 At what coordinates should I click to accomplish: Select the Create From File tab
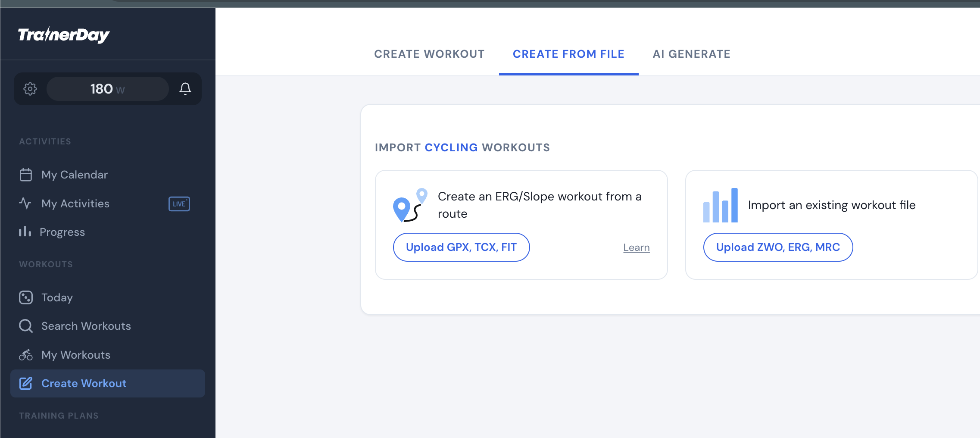[568, 54]
